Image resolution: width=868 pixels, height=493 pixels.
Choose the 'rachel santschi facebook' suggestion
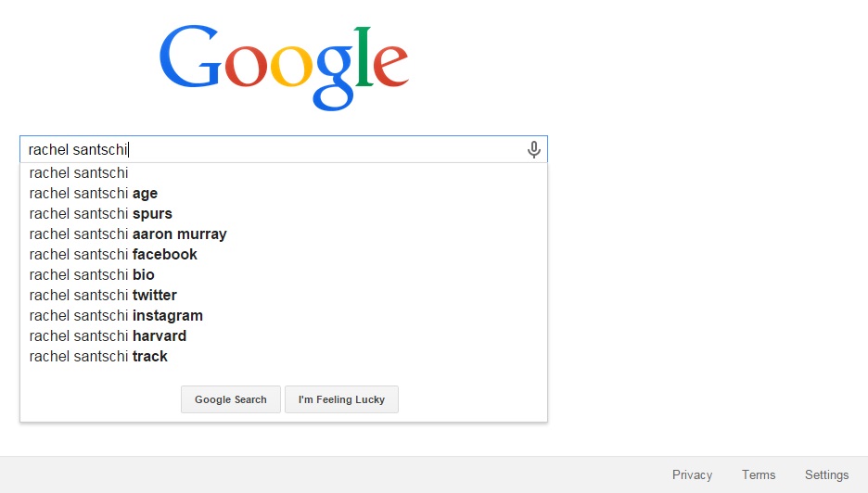point(284,255)
